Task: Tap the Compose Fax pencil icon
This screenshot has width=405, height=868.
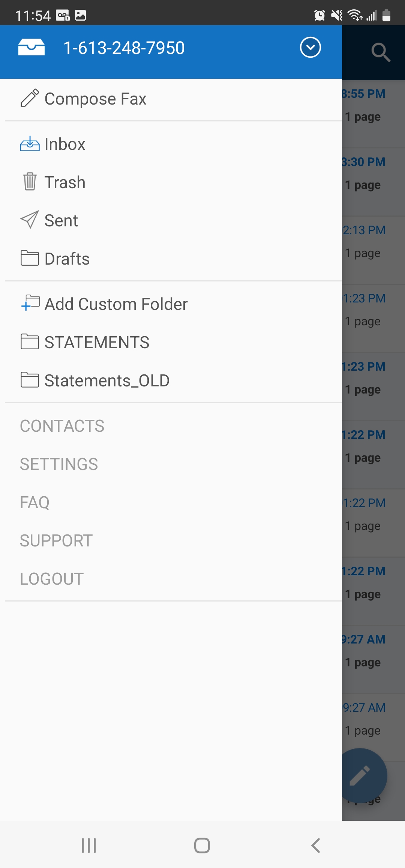Action: 30,98
